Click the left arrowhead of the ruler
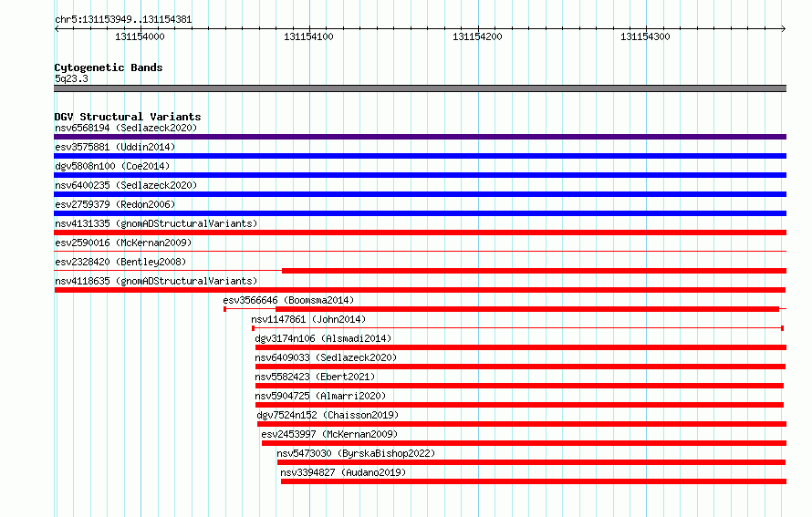This screenshot has height=517, width=812. point(57,28)
